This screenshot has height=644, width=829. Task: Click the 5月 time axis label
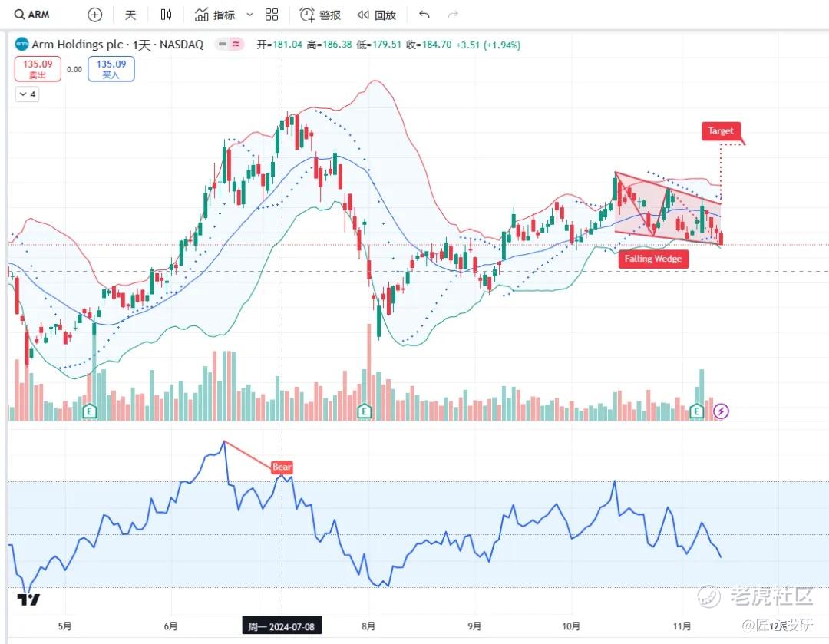coord(64,626)
